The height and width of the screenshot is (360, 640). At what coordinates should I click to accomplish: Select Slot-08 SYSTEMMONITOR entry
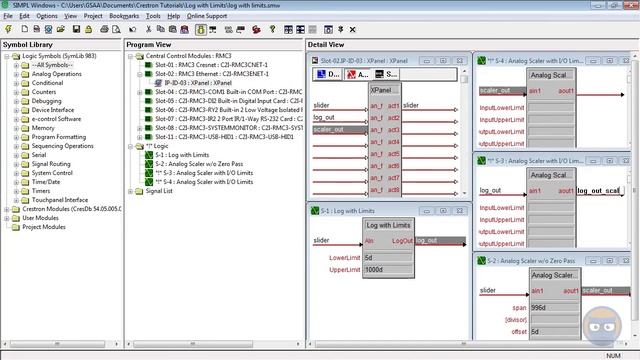pyautogui.click(x=229, y=128)
